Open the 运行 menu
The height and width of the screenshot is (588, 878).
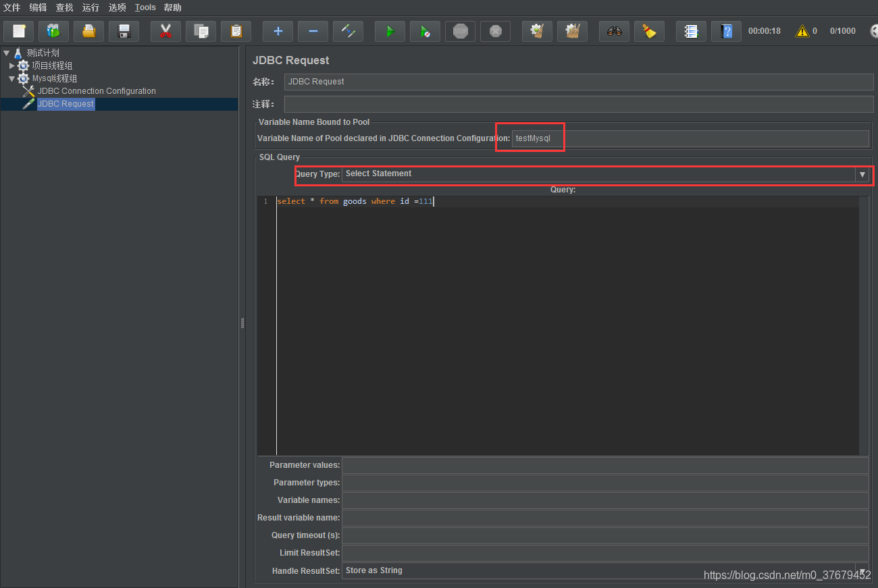91,7
